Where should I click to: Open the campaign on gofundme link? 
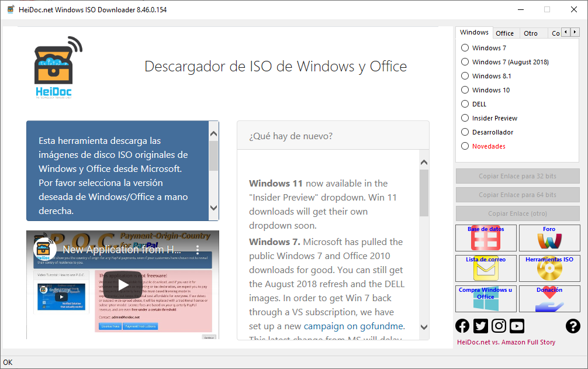(354, 326)
